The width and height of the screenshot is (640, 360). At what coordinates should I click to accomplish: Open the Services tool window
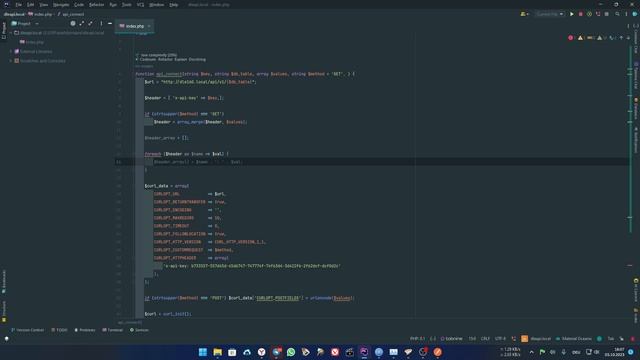139,330
